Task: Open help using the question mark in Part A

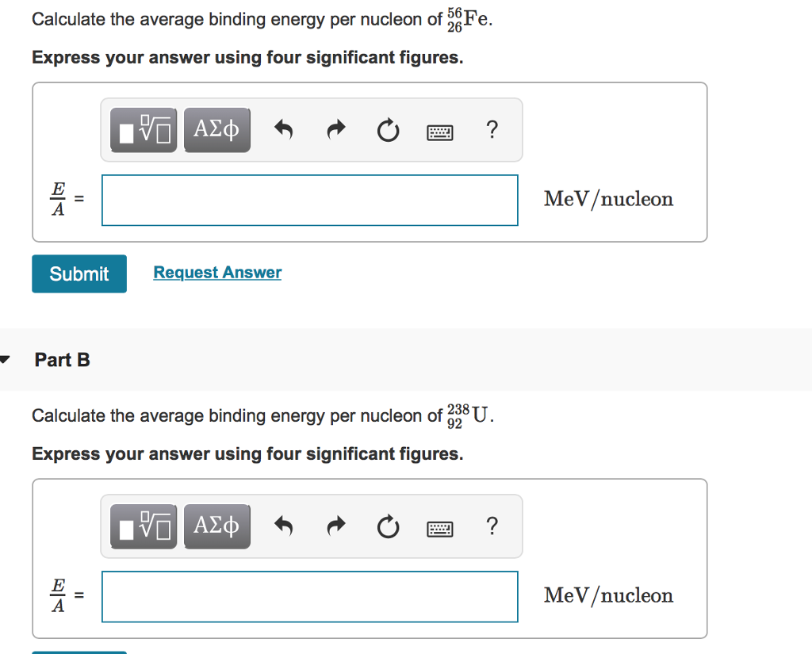Action: pyautogui.click(x=492, y=129)
